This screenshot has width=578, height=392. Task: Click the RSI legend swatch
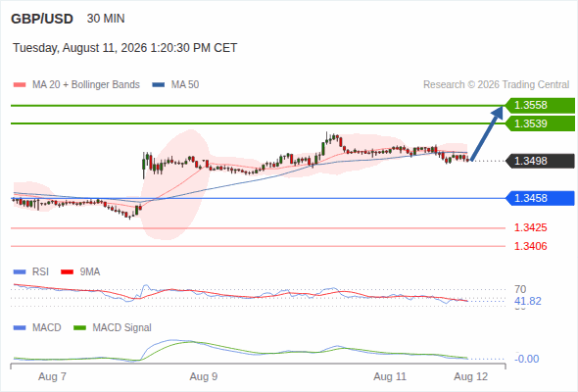[x=20, y=272]
